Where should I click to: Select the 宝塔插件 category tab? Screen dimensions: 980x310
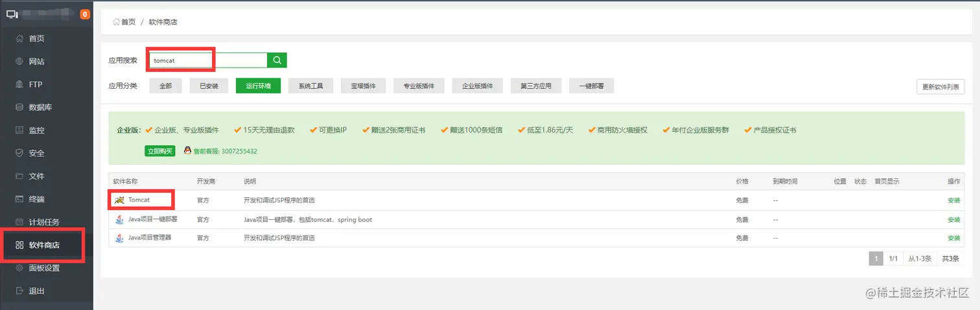[x=363, y=86]
